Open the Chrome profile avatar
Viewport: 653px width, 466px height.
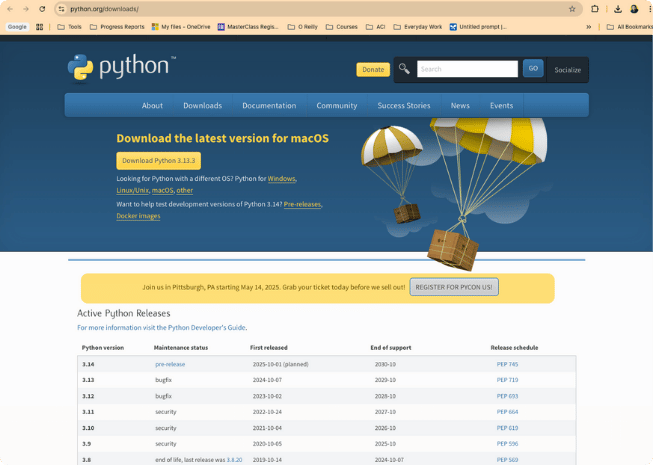[634, 9]
